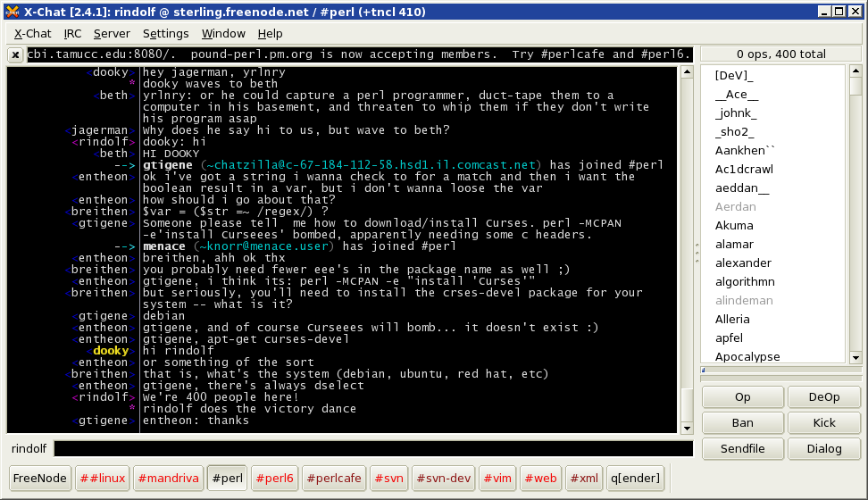
Task: Click the highlighted yellow dooky nick
Action: coord(111,351)
